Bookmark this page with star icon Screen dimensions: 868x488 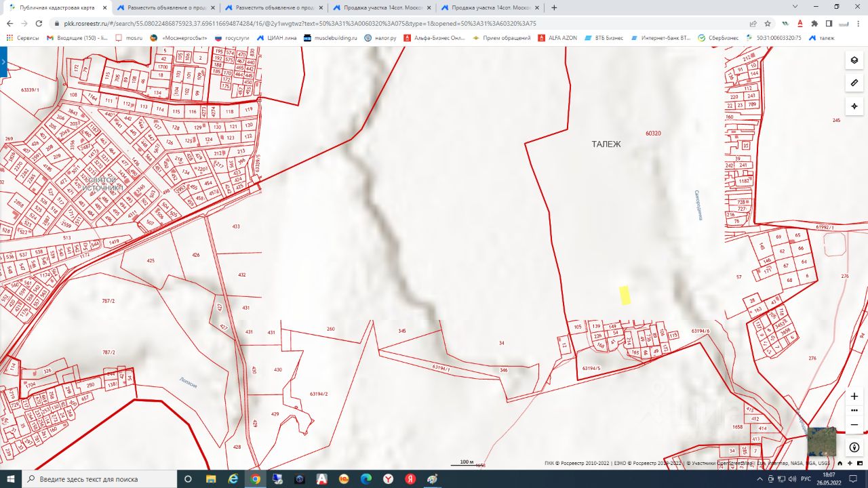point(768,23)
